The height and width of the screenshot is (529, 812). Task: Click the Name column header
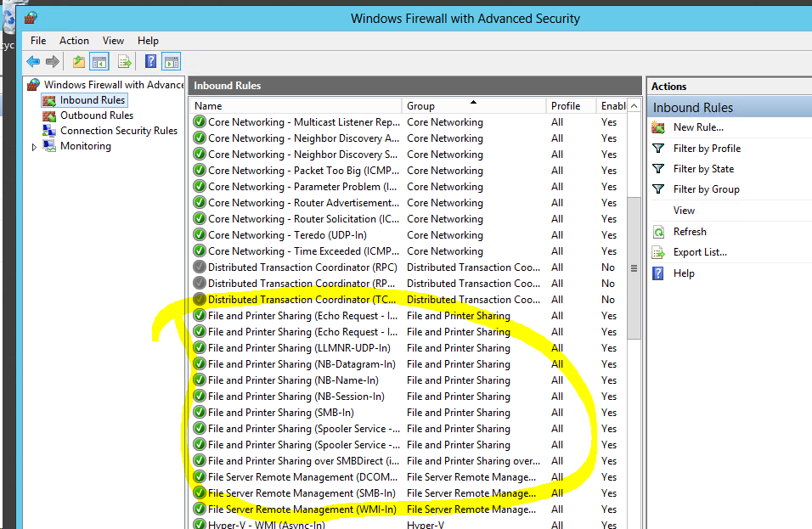(x=296, y=106)
